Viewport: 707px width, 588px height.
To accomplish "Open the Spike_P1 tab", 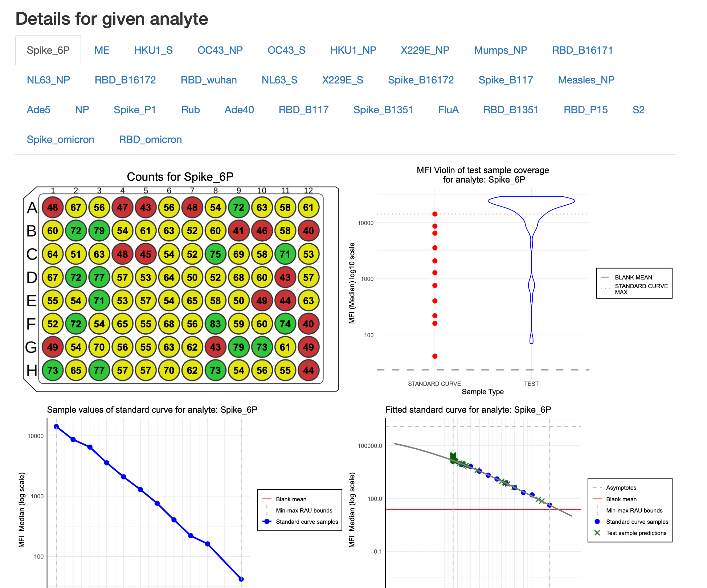I will (135, 110).
